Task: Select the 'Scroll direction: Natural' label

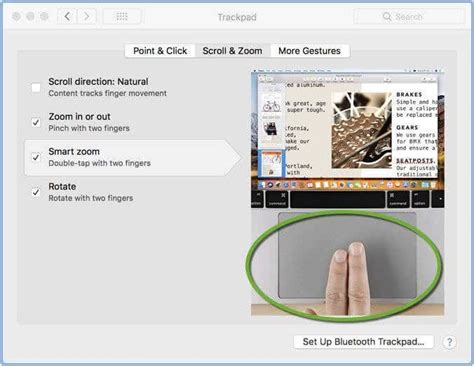Action: point(98,82)
